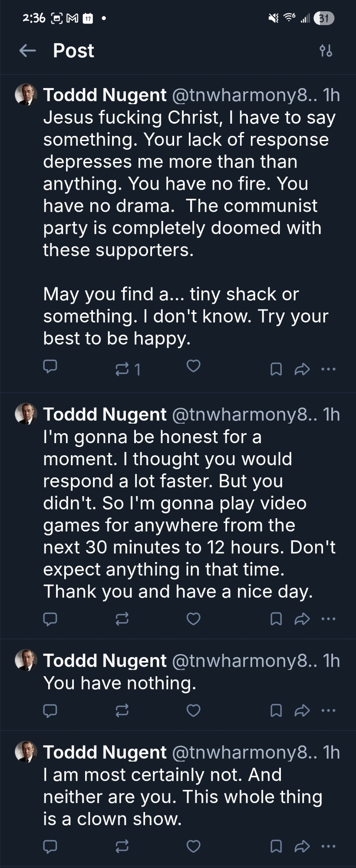The width and height of the screenshot is (356, 868).
Task: Open the Toddd Nugent name on 'You have nothing.'
Action: tap(105, 661)
